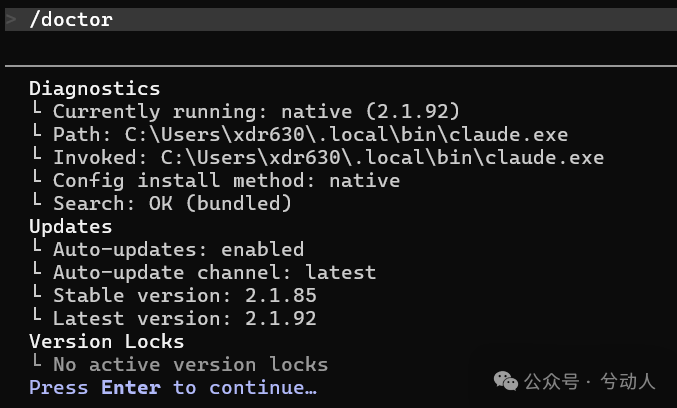
Task: Click the 公众号 · 兮动人 watermark text
Action: tap(590, 381)
